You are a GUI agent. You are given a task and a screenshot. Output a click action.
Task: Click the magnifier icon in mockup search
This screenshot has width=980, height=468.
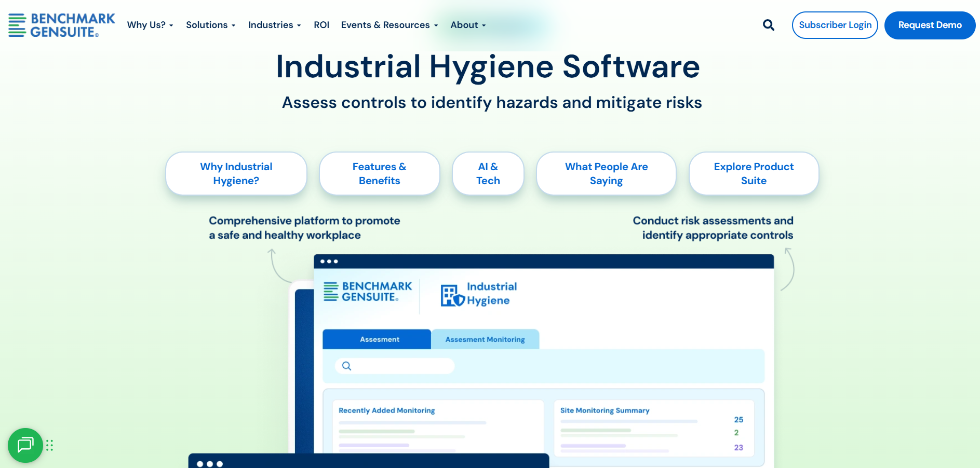tap(346, 366)
